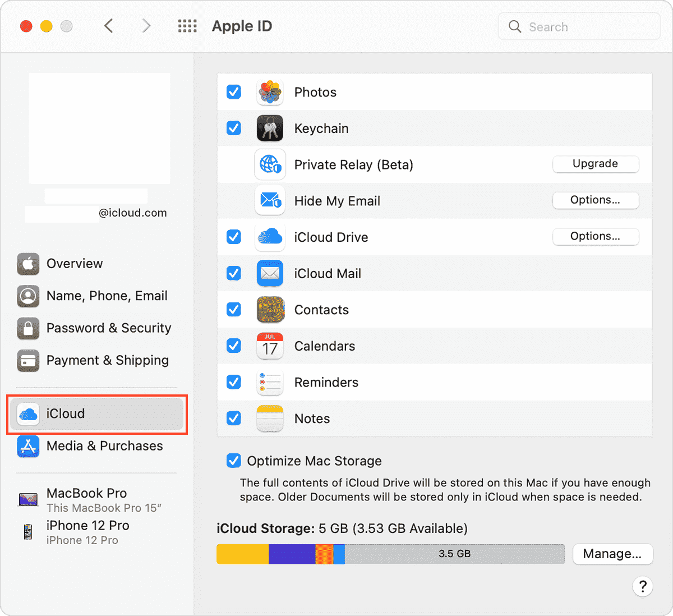673x616 pixels.
Task: Click the iCloud Storage 5 GB label
Action: click(x=342, y=528)
